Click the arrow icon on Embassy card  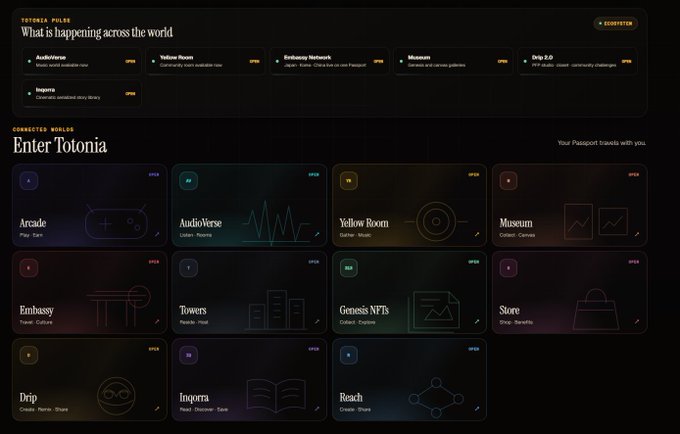point(157,321)
